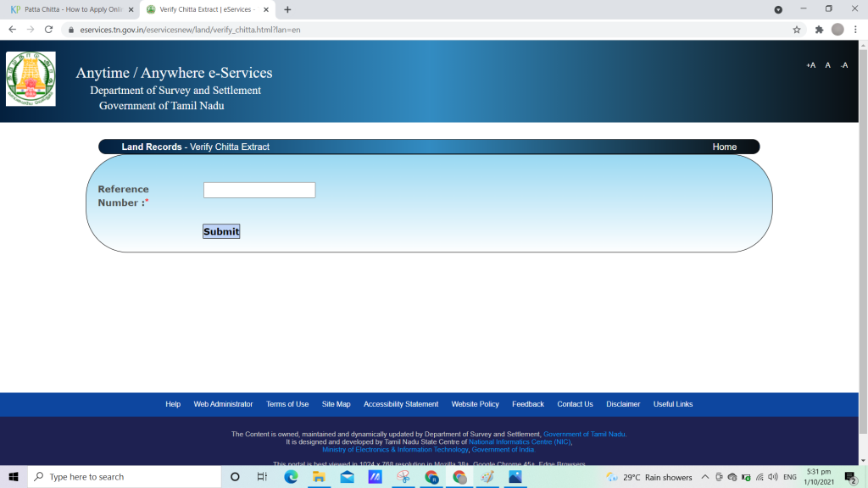
Task: Open the Home menu on the page
Action: (x=724, y=146)
